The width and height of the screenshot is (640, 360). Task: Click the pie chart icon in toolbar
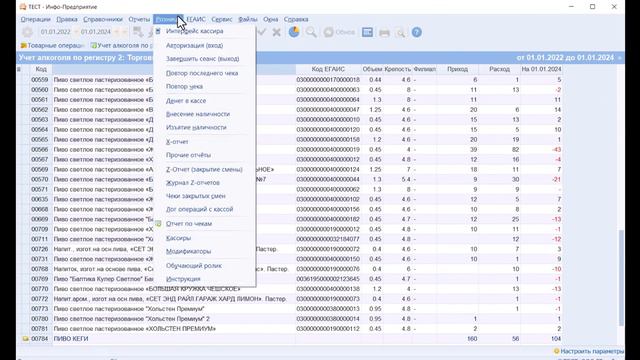(x=294, y=32)
